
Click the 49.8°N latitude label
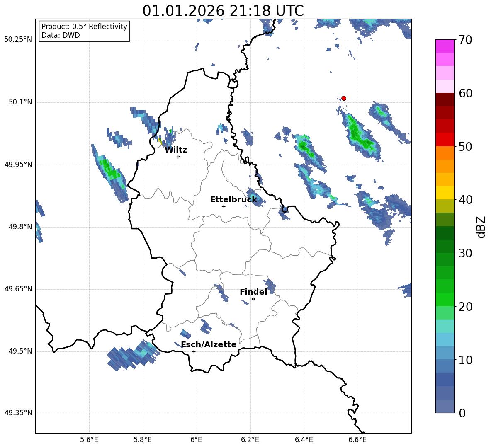(20, 227)
